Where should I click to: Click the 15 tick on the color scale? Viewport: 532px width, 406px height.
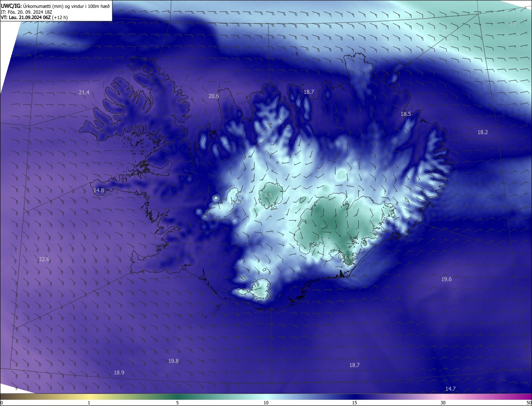355,403
